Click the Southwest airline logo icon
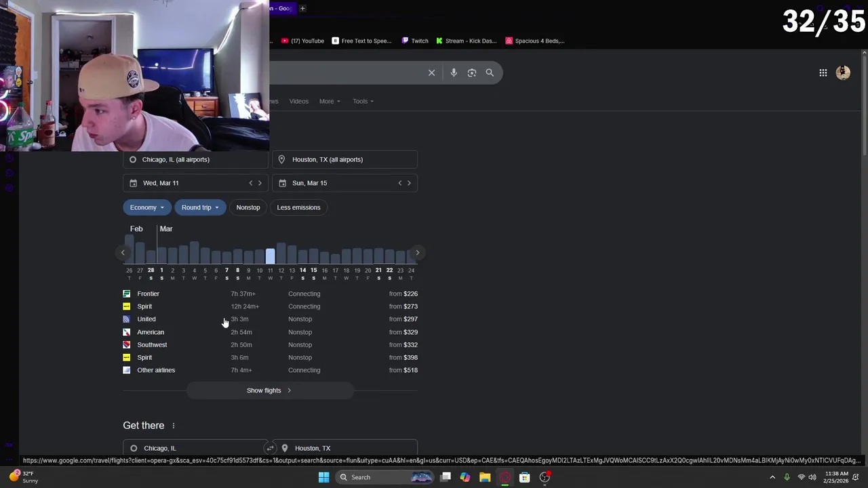Screen dimensions: 868x488 coord(127,344)
